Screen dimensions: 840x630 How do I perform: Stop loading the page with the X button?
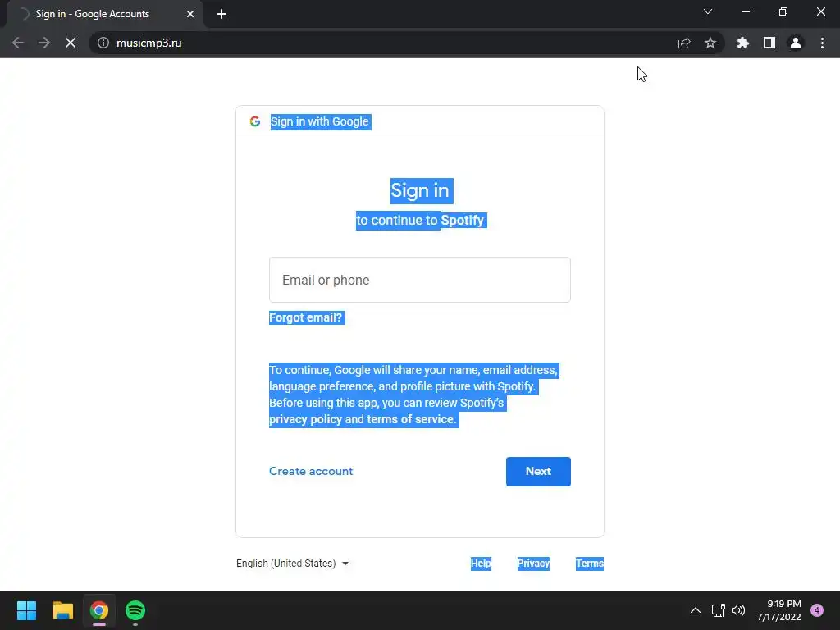point(71,43)
